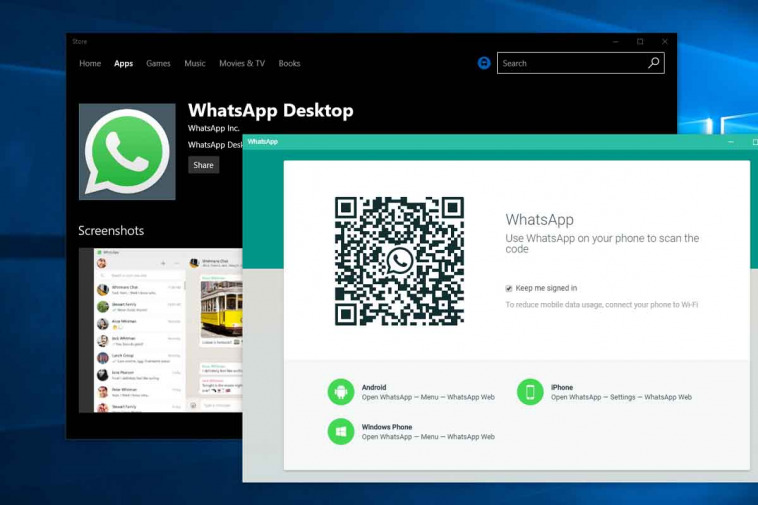Click the WhatsApp logo inside QR code
The image size is (758, 505).
399,261
